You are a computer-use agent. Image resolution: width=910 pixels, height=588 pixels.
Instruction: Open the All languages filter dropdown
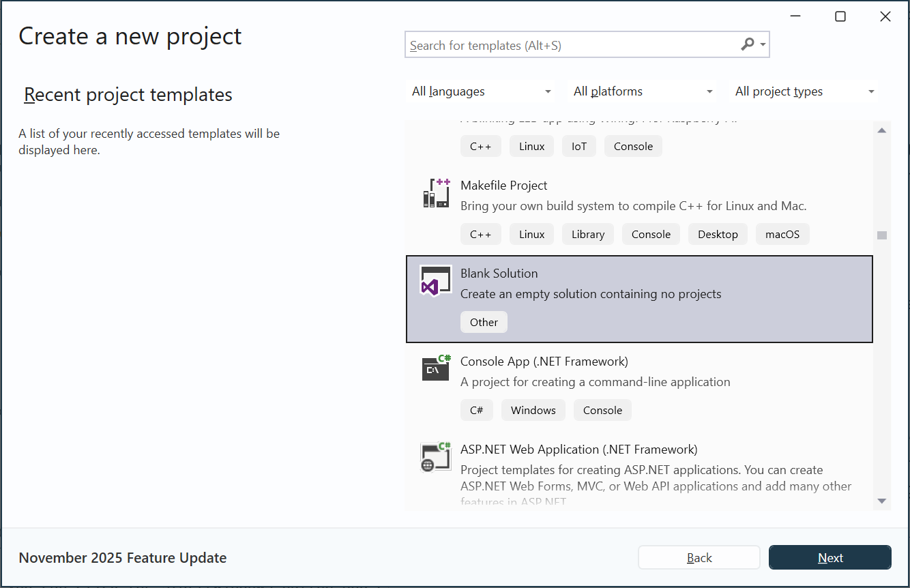tap(482, 91)
